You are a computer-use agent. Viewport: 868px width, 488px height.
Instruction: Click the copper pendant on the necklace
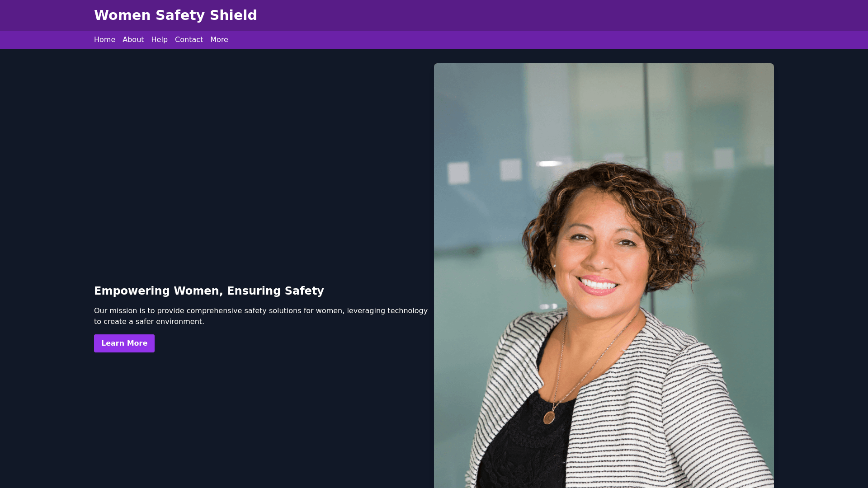(549, 418)
